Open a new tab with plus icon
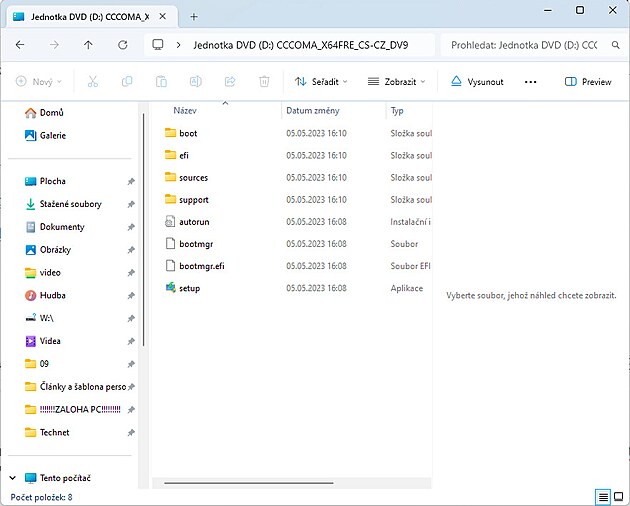 (194, 17)
